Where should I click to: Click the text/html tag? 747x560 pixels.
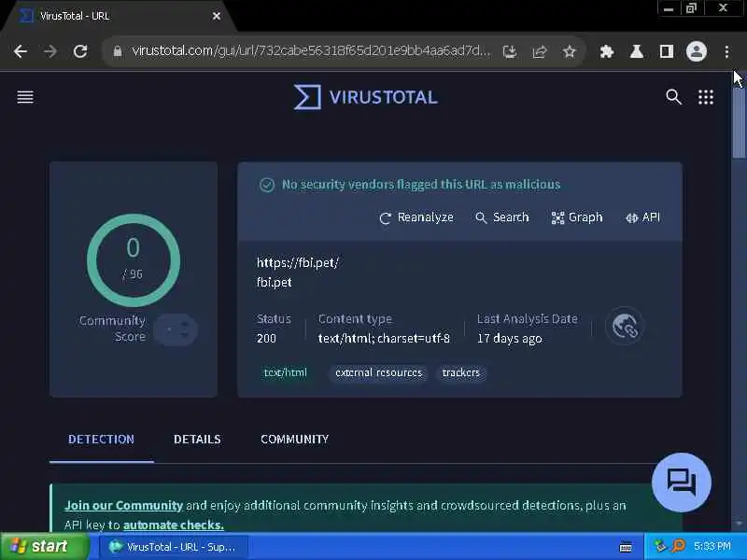pos(286,372)
